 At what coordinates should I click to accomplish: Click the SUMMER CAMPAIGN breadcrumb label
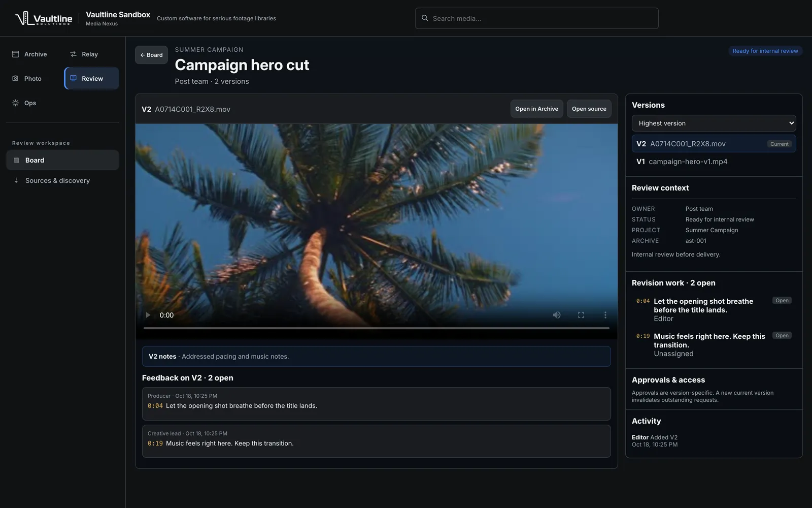[x=209, y=50]
